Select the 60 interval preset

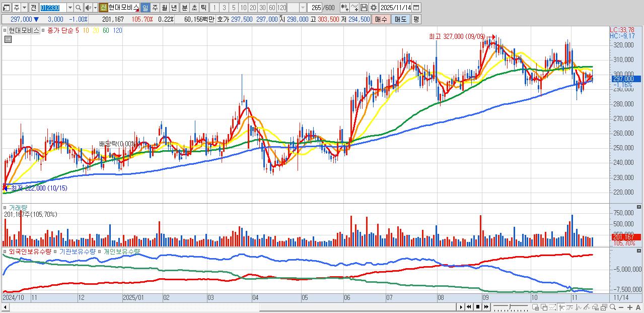pos(272,8)
